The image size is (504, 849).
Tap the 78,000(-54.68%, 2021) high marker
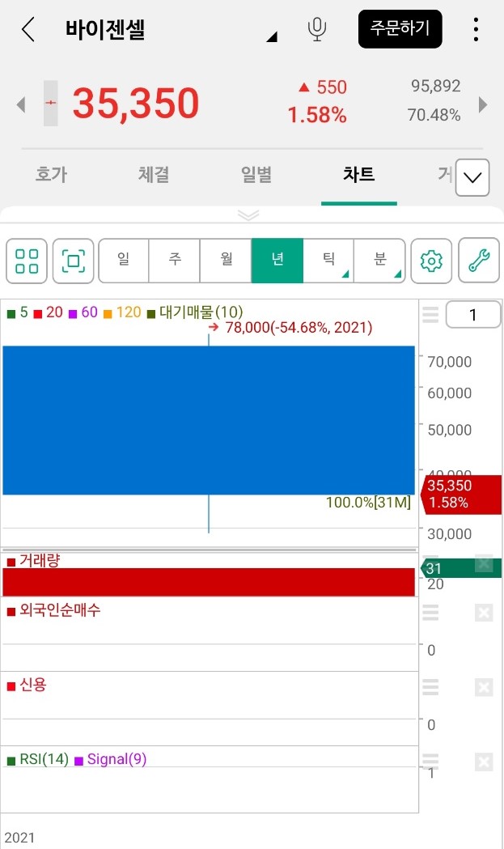point(290,328)
